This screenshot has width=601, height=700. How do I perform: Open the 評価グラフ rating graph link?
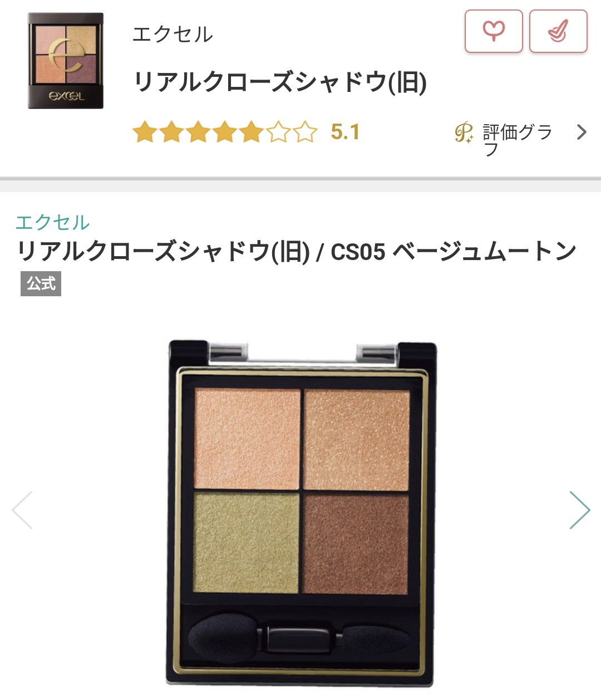(x=518, y=139)
